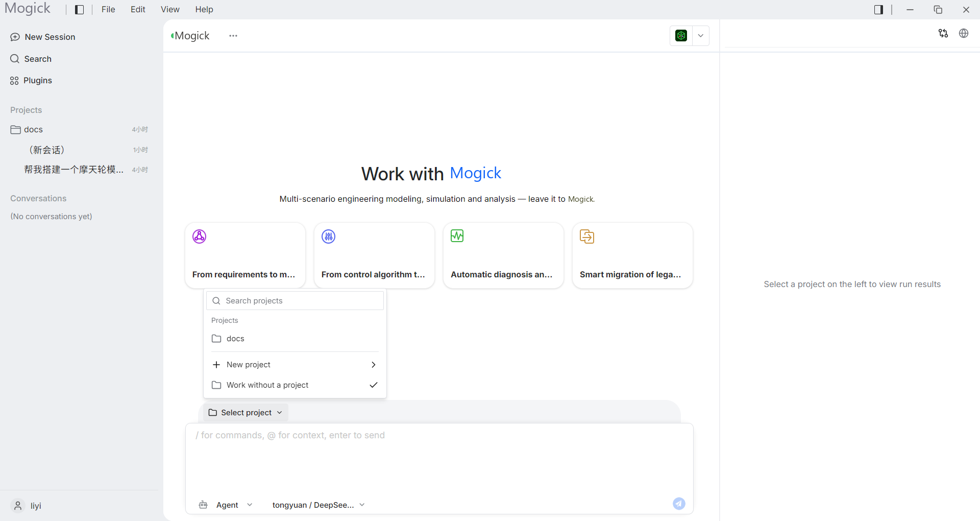Open the Help menu

coord(204,10)
